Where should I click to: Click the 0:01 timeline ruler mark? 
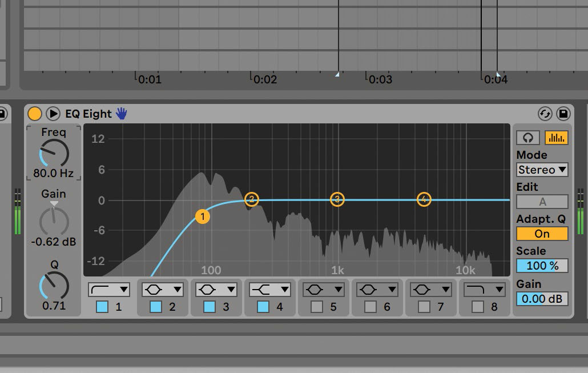point(149,79)
